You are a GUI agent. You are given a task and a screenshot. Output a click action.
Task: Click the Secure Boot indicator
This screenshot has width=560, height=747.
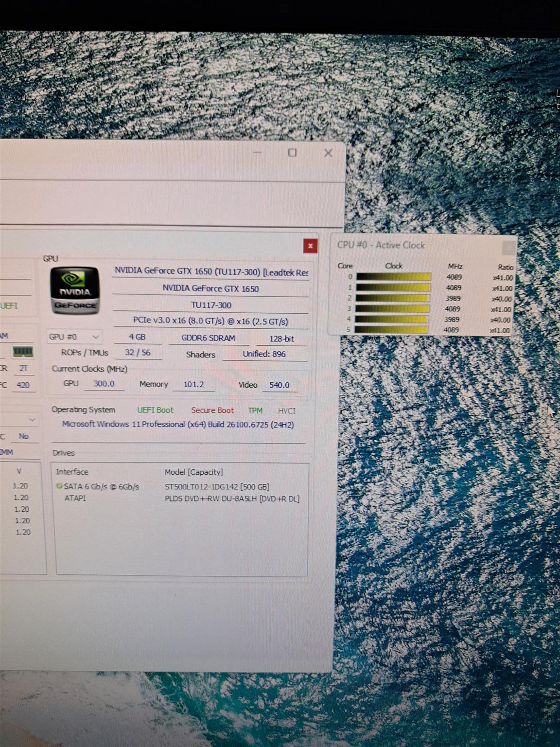[212, 410]
